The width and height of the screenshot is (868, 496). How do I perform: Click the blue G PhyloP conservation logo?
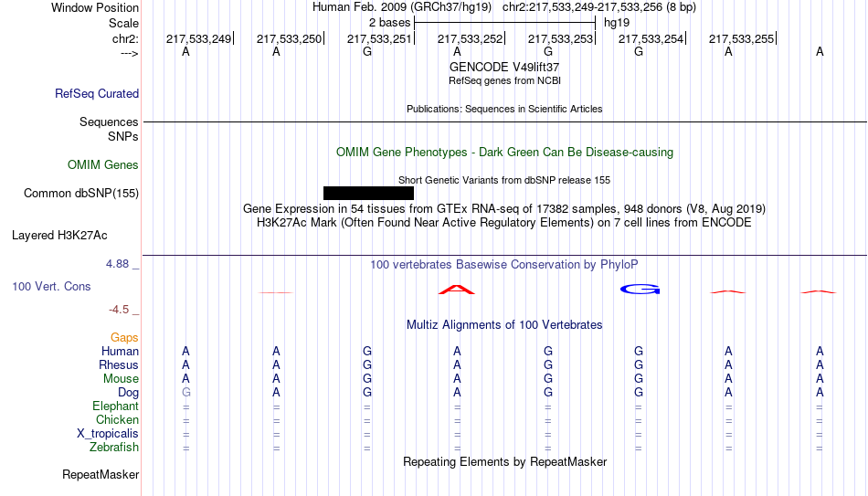click(x=640, y=289)
